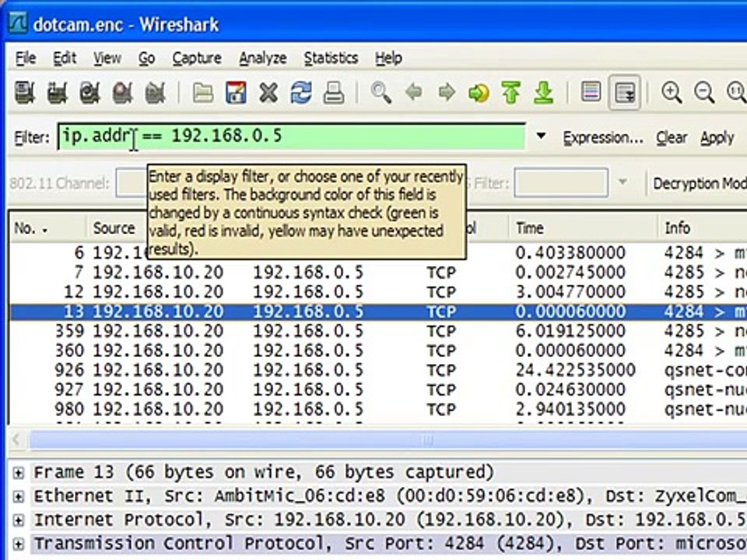Select packet number 359 row
This screenshot has width=747, height=560.
378,331
